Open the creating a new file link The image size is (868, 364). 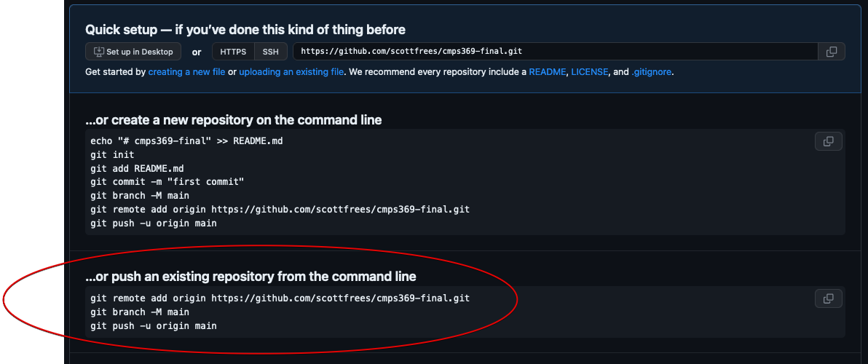coord(186,72)
